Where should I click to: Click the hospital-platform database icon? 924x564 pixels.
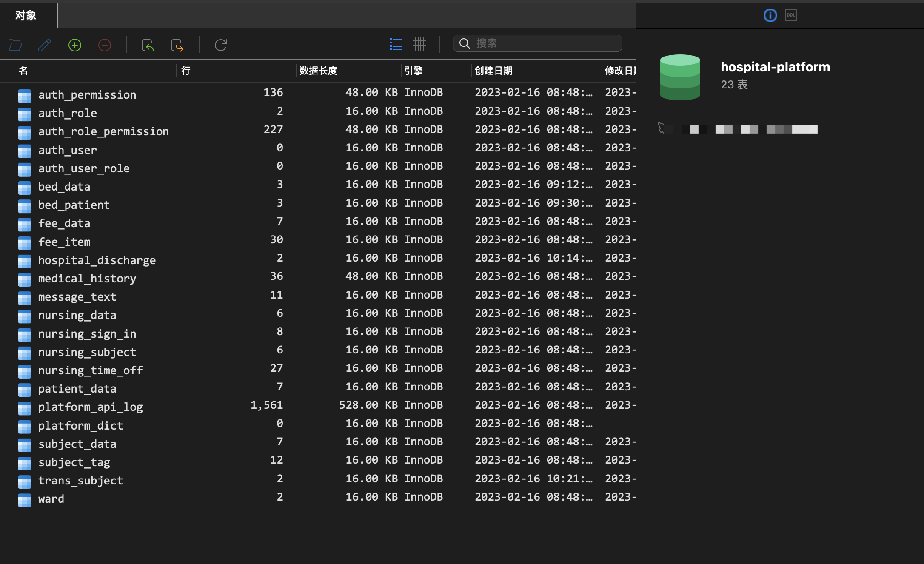point(679,77)
